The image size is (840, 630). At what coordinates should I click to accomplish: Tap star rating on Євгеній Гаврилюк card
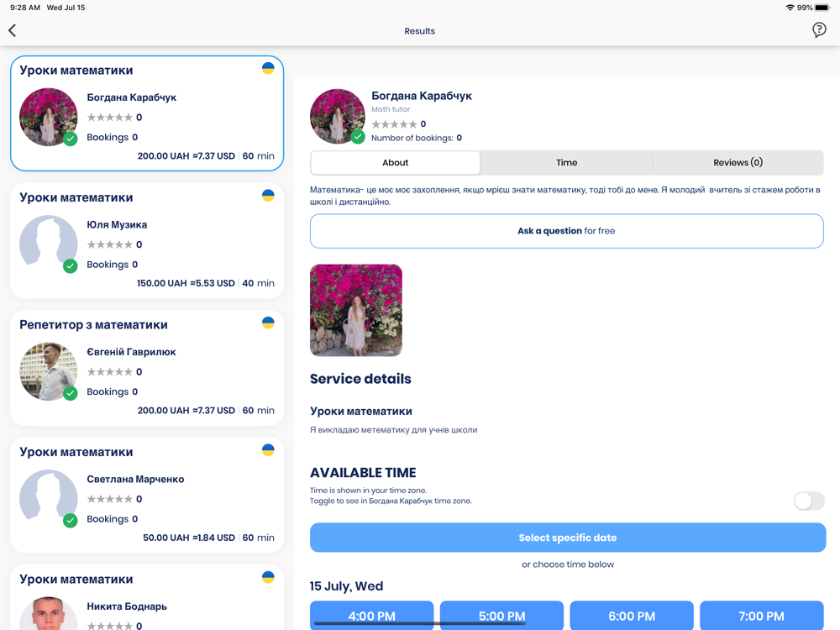pyautogui.click(x=110, y=372)
